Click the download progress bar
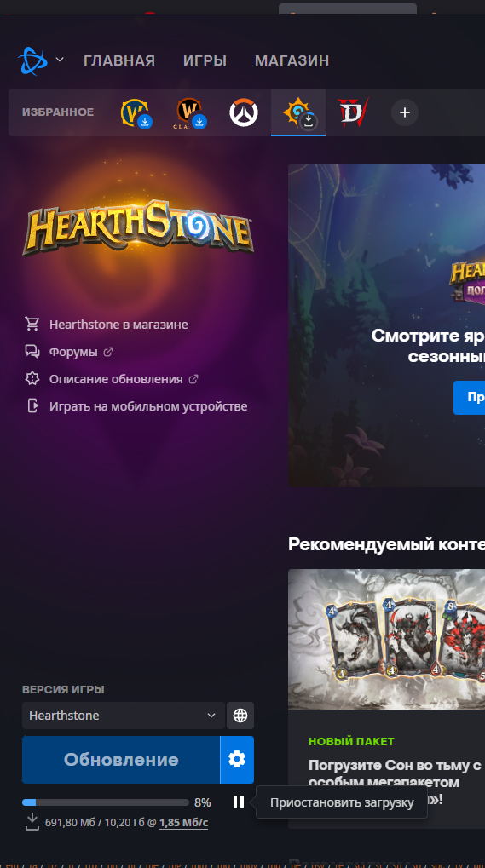Screen dimensions: 485x868 click(x=106, y=802)
